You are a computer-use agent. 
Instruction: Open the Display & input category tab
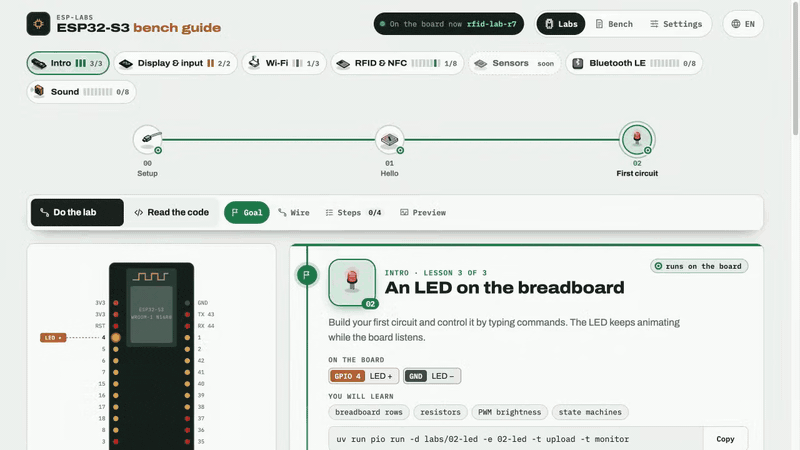point(176,63)
